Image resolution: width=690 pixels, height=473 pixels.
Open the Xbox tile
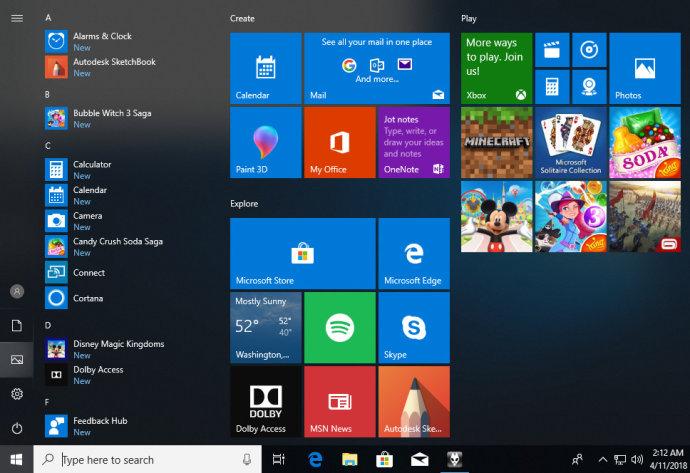496,68
